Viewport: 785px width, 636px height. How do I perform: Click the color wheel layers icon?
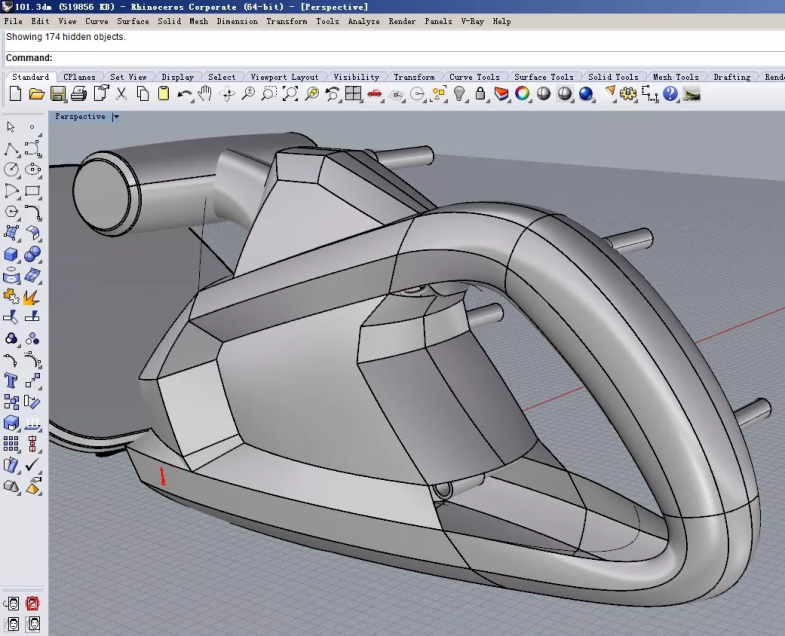[522, 94]
